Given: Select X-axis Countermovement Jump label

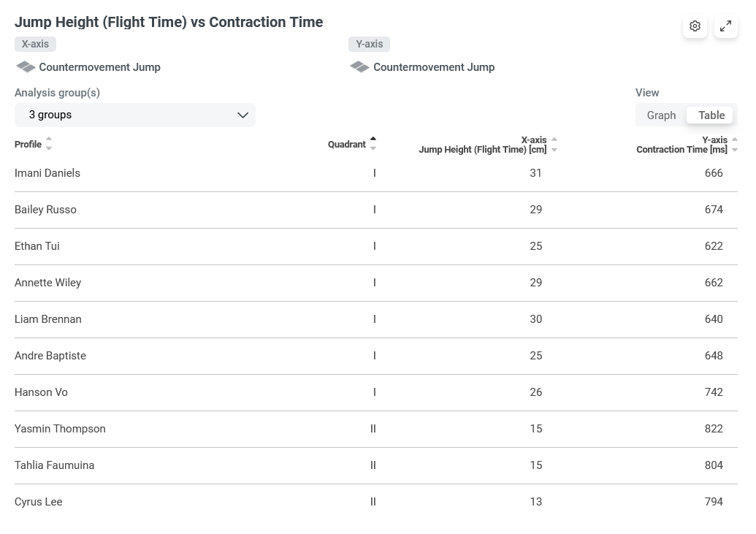Looking at the screenshot, I should [x=99, y=67].
